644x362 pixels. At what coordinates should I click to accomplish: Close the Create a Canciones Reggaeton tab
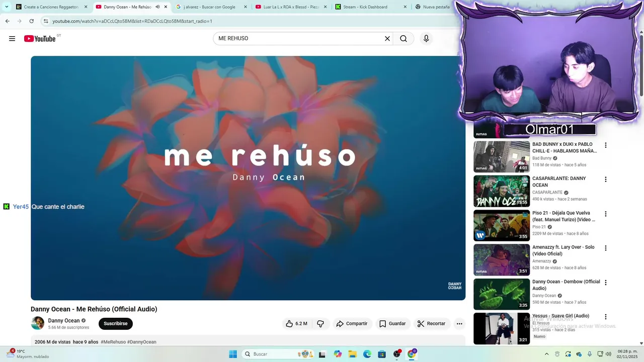[86, 7]
